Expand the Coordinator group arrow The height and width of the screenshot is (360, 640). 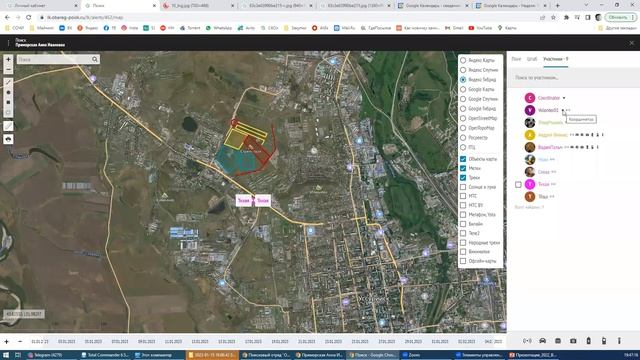coord(564,98)
